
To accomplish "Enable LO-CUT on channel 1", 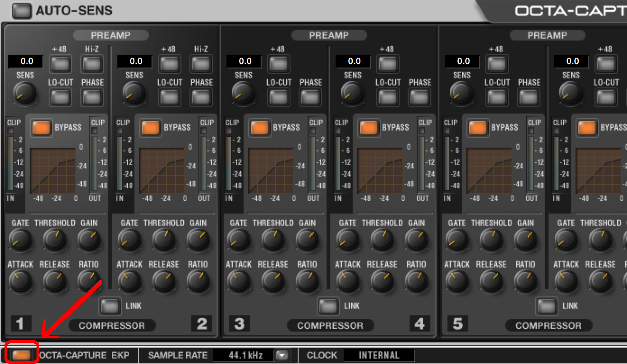I will [x=60, y=97].
